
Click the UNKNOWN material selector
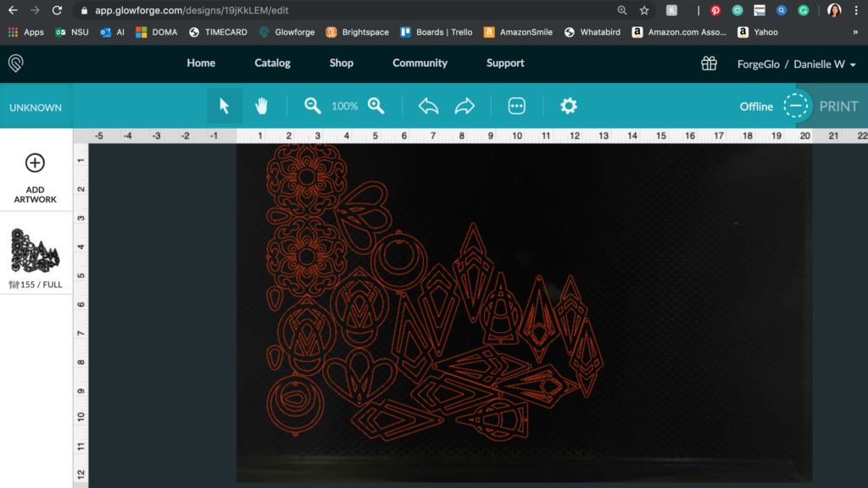tap(36, 108)
